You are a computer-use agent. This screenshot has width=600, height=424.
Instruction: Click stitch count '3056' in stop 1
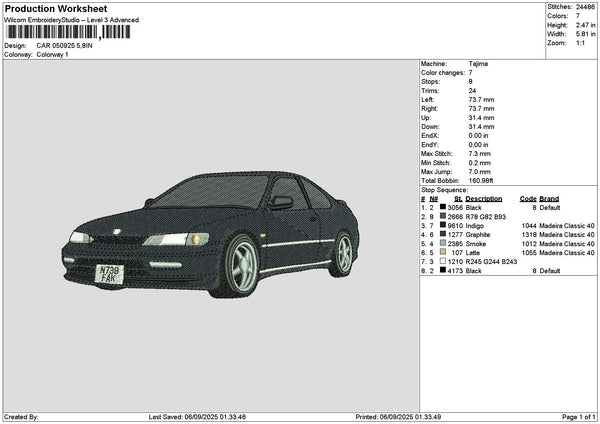point(455,208)
